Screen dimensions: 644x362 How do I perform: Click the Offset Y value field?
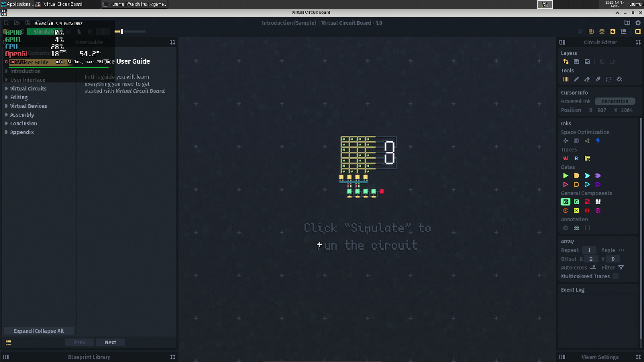[613, 259]
